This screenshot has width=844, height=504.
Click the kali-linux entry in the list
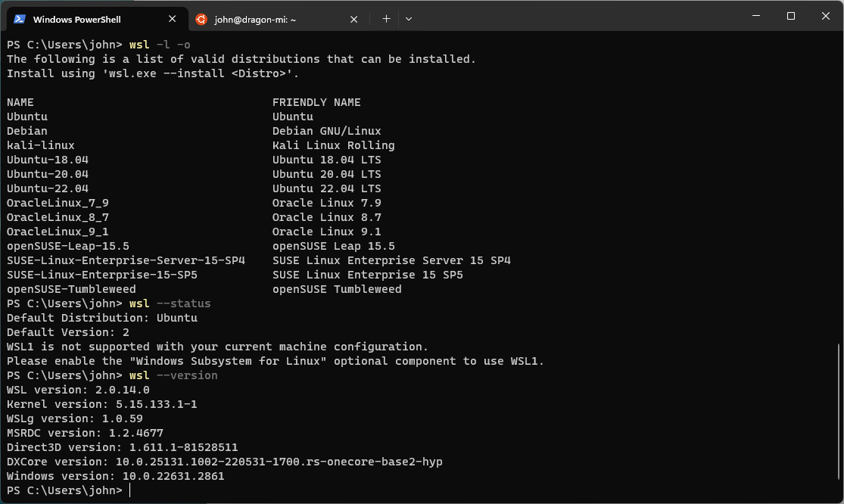tap(40, 145)
